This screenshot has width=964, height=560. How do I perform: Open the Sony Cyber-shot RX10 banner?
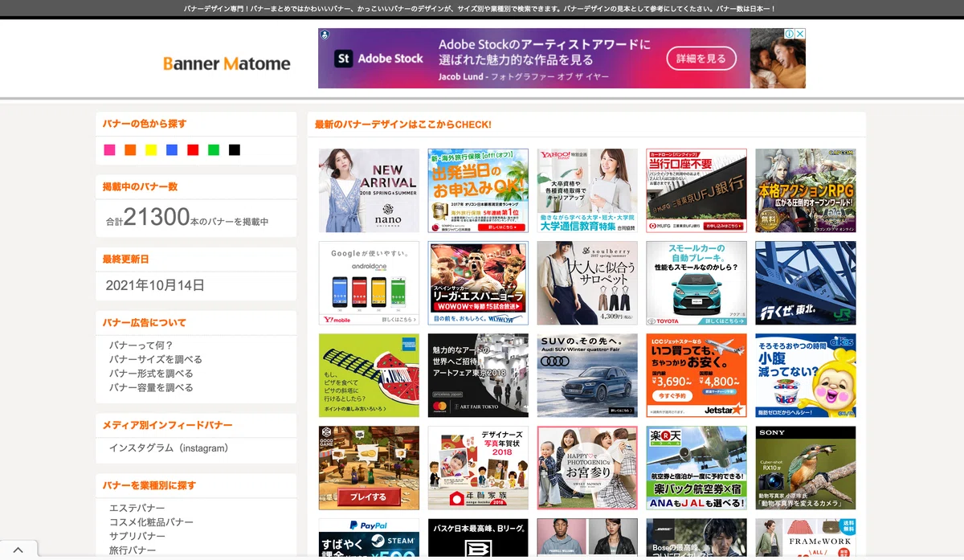pos(806,468)
